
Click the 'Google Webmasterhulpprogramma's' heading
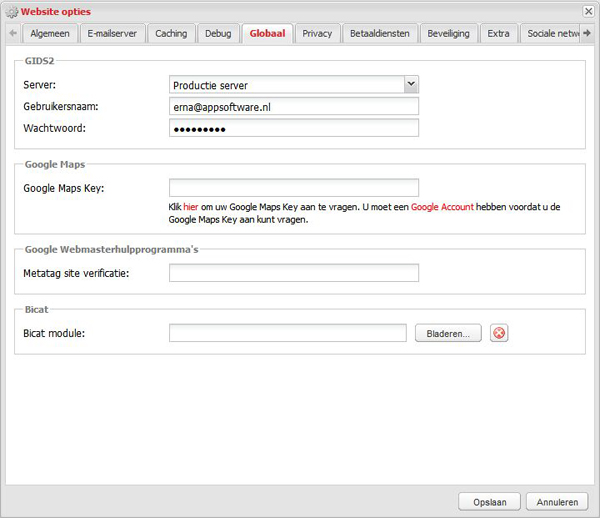(111, 249)
